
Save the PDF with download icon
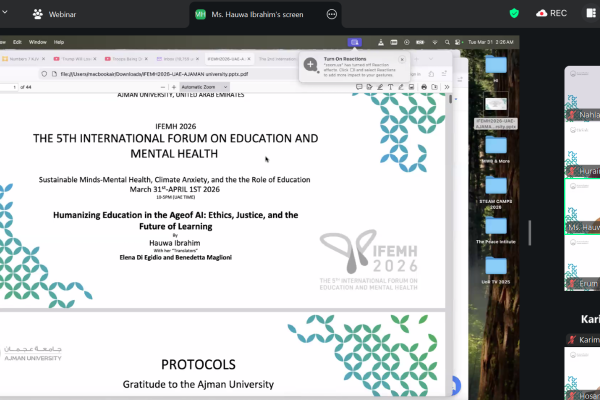pos(435,87)
